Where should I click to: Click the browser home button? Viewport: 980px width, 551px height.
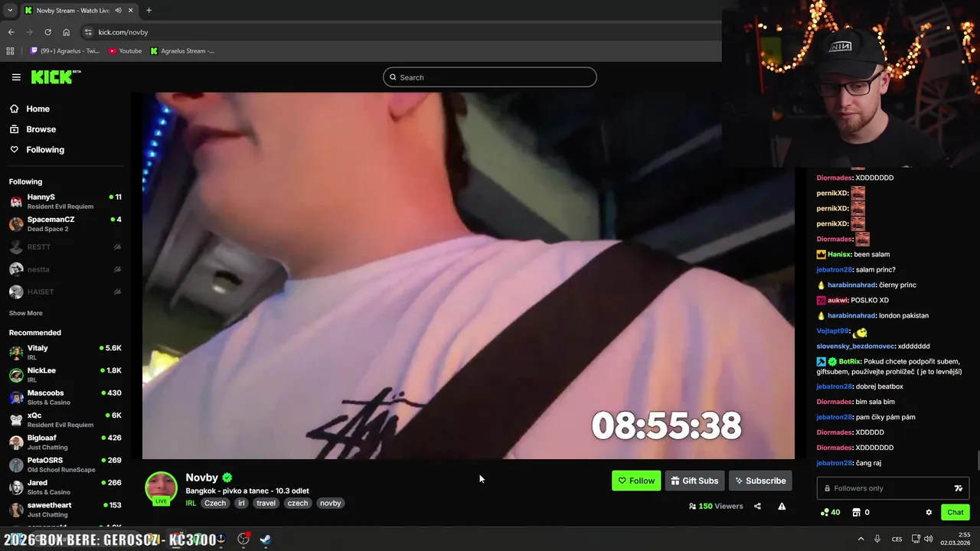coord(66,32)
